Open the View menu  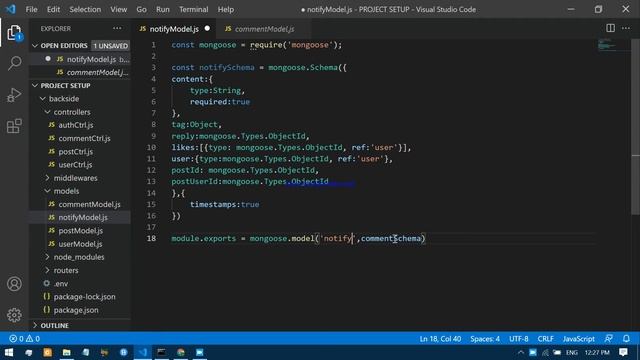click(x=118, y=9)
